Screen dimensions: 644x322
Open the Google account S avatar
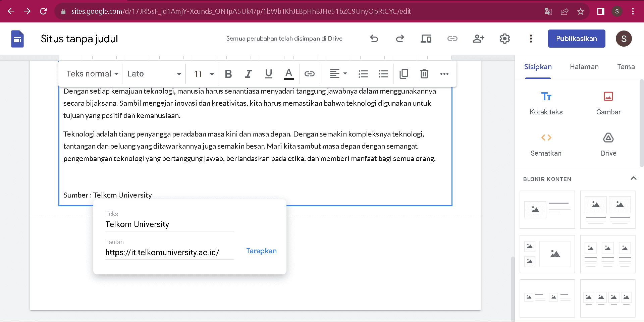(624, 39)
